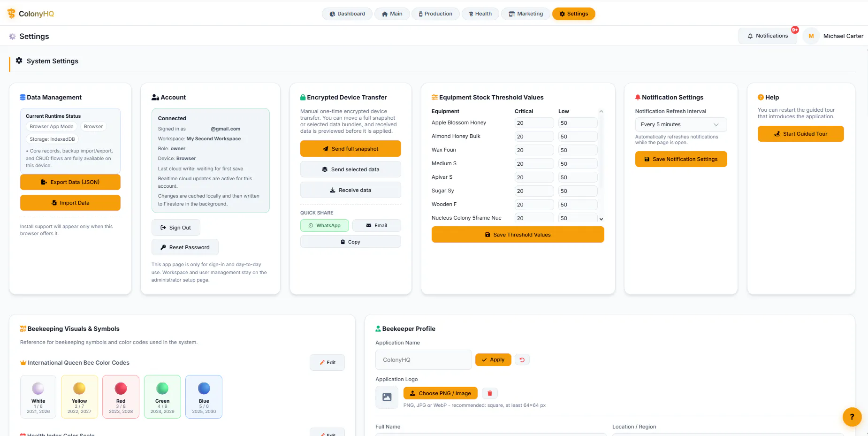
Task: Click the Michael Carter avatar icon
Action: pos(811,36)
